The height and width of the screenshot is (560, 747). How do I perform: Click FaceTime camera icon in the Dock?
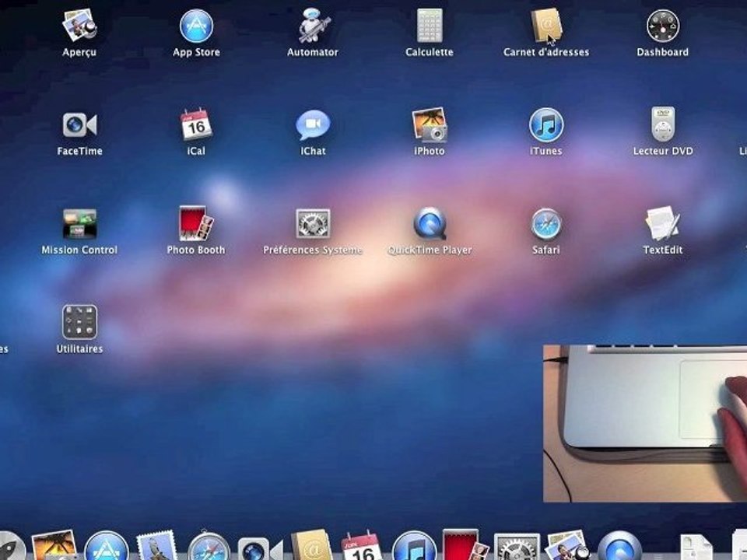260,548
